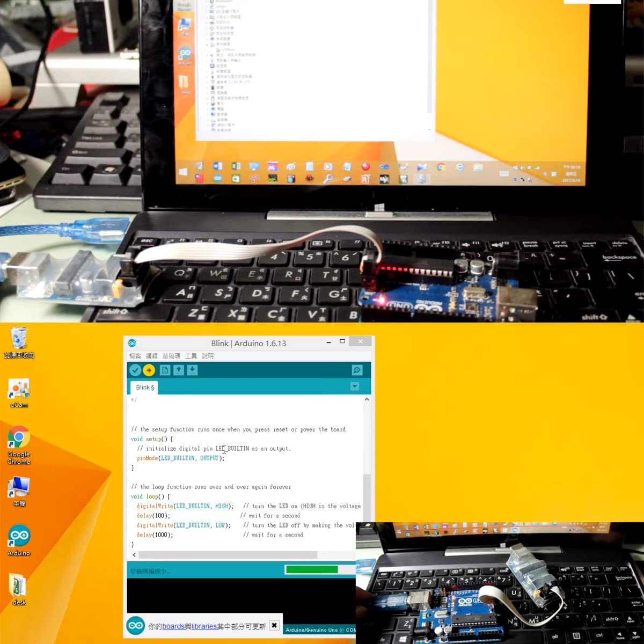Switch to the Blink sketch tab
Screen dimensions: 644x644
145,387
